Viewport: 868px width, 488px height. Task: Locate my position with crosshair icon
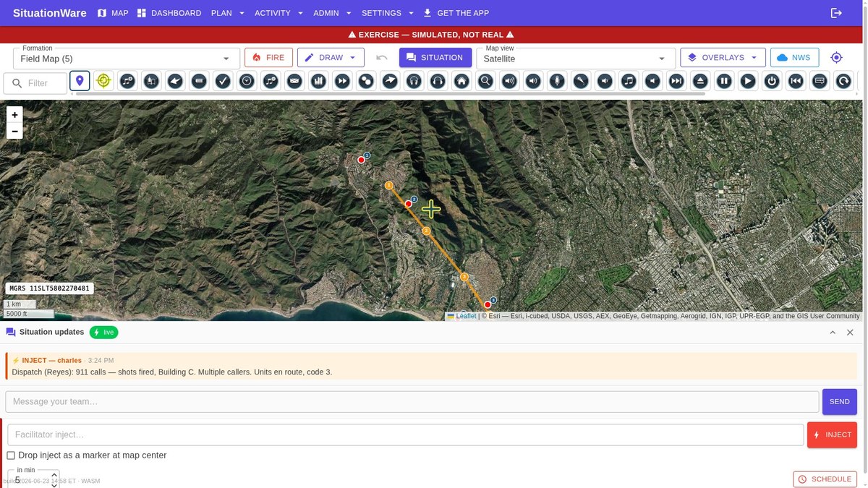click(x=836, y=58)
